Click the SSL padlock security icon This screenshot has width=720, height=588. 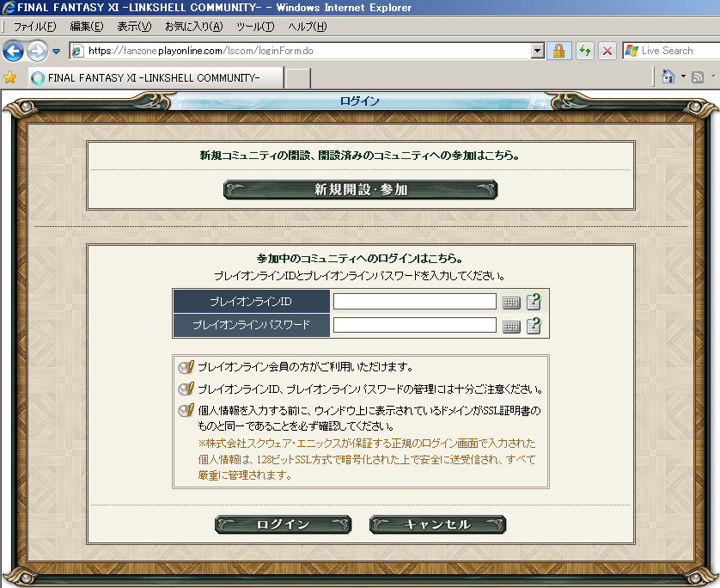point(558,51)
